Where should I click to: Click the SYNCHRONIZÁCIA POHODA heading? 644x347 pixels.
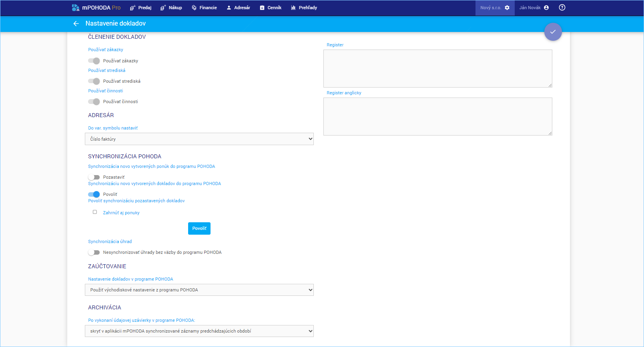click(124, 156)
